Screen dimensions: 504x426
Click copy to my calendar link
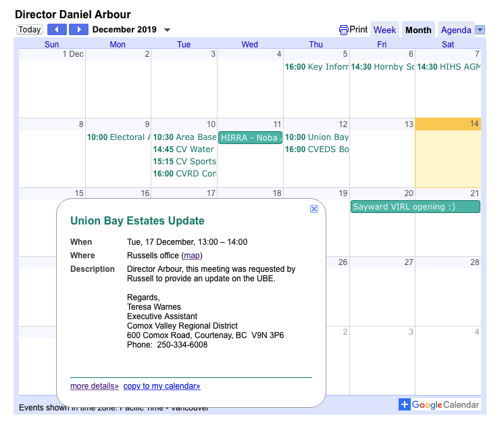161,386
